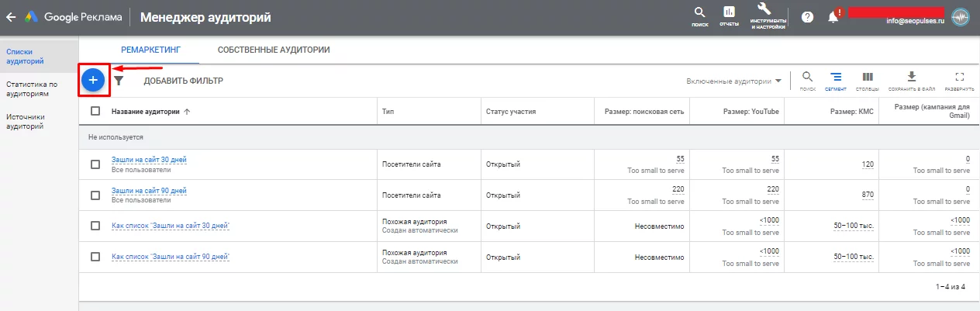
Task: Add new audience with blue plus button
Action: (x=93, y=80)
